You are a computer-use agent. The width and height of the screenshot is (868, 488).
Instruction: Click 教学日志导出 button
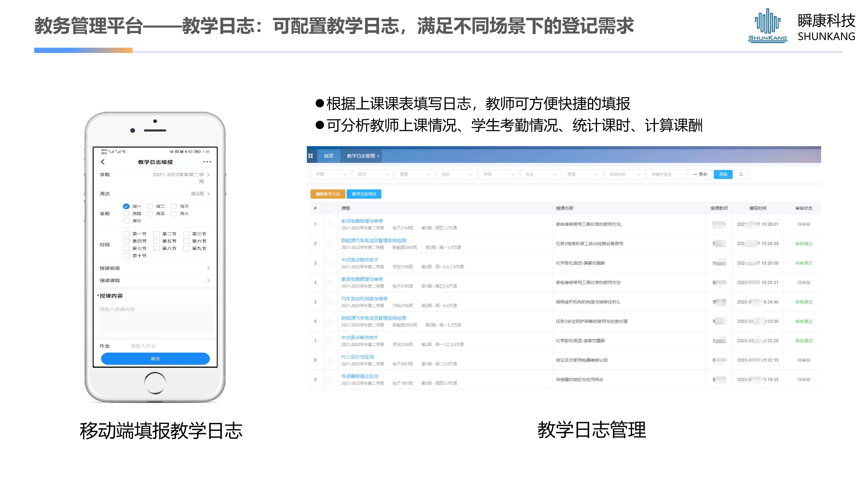(364, 194)
